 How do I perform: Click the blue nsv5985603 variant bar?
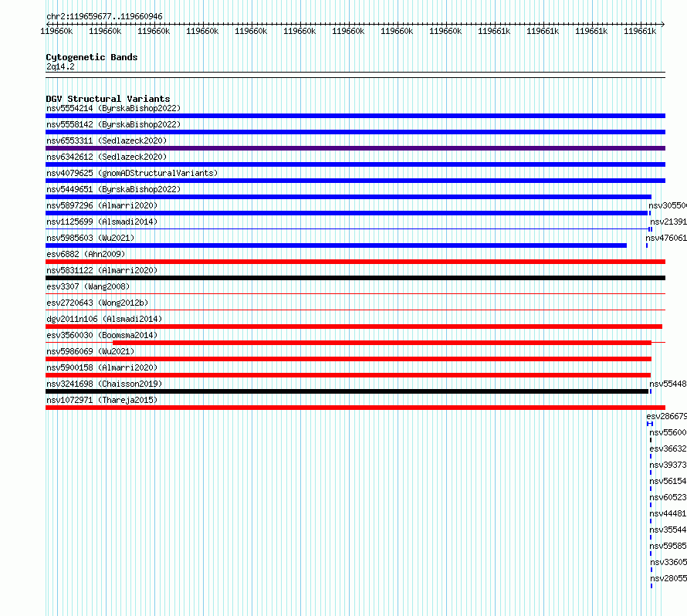[x=336, y=245]
